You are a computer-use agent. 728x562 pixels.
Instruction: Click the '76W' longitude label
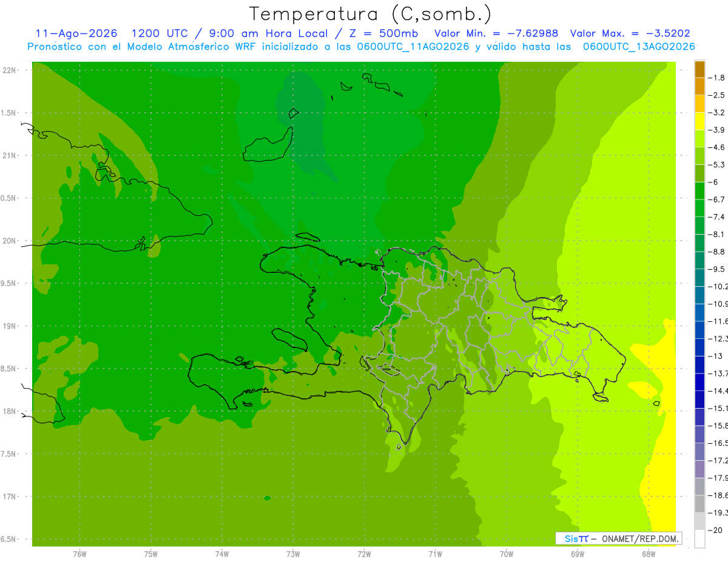79,554
